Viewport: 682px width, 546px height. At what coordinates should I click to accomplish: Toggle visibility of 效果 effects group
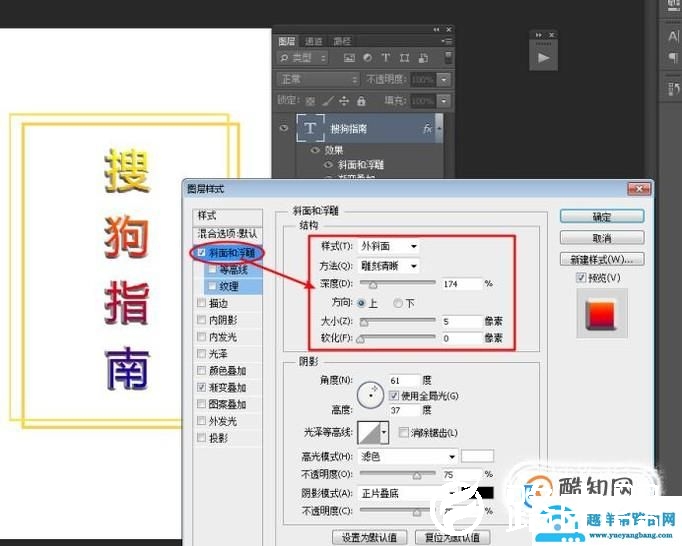[315, 151]
